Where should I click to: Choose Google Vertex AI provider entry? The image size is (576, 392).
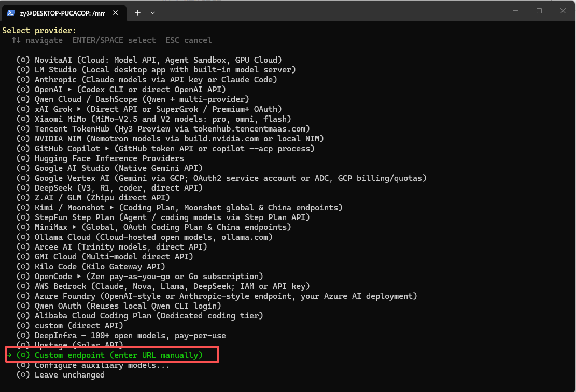pos(221,178)
